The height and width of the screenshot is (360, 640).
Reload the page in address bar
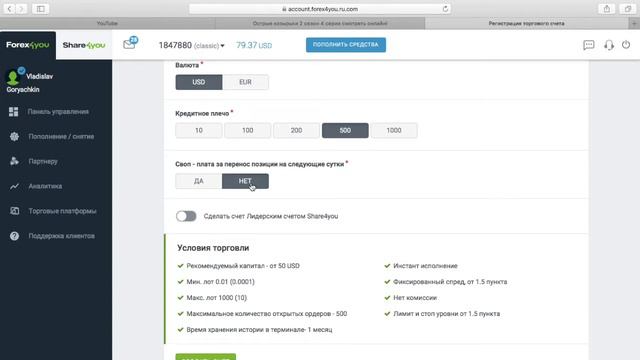pos(445,9)
